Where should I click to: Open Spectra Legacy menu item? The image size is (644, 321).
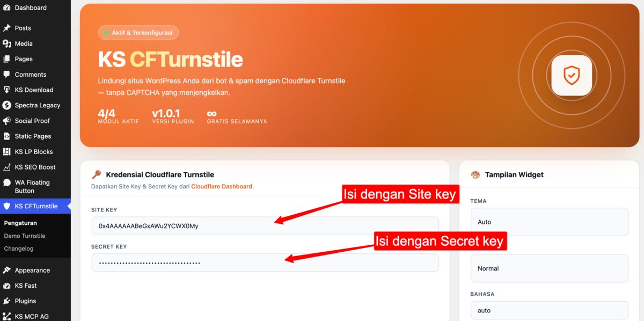tap(35, 105)
